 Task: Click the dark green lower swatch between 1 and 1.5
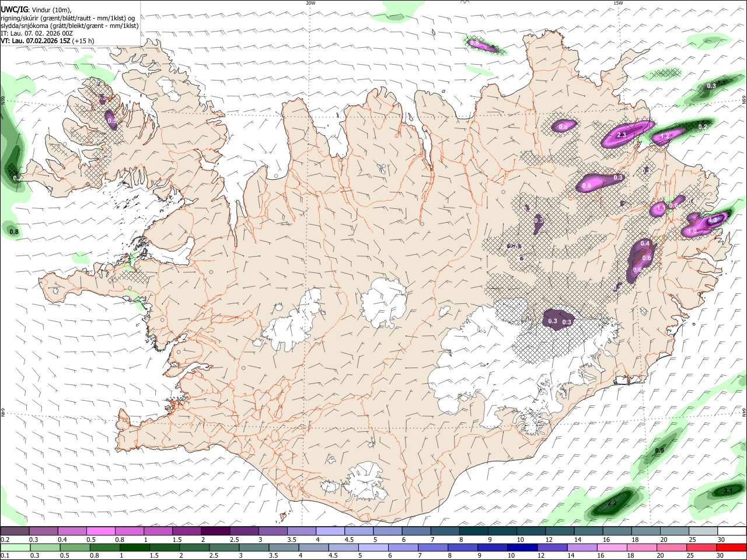point(135,547)
